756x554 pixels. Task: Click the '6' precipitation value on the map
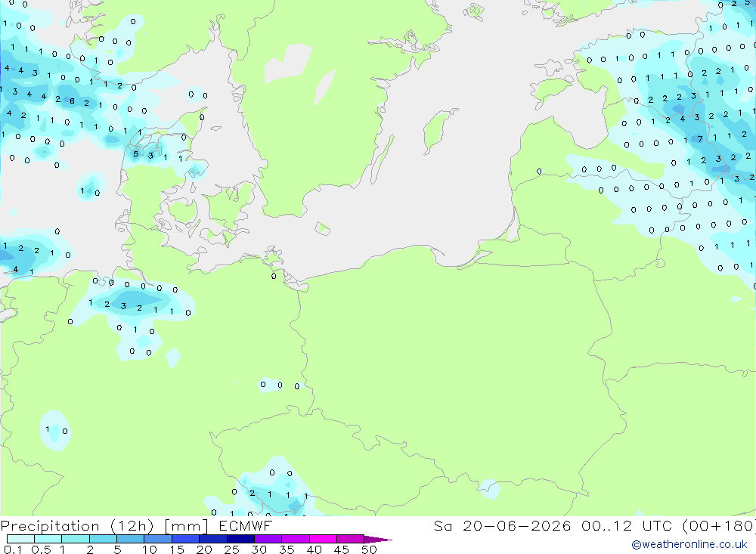point(72,101)
